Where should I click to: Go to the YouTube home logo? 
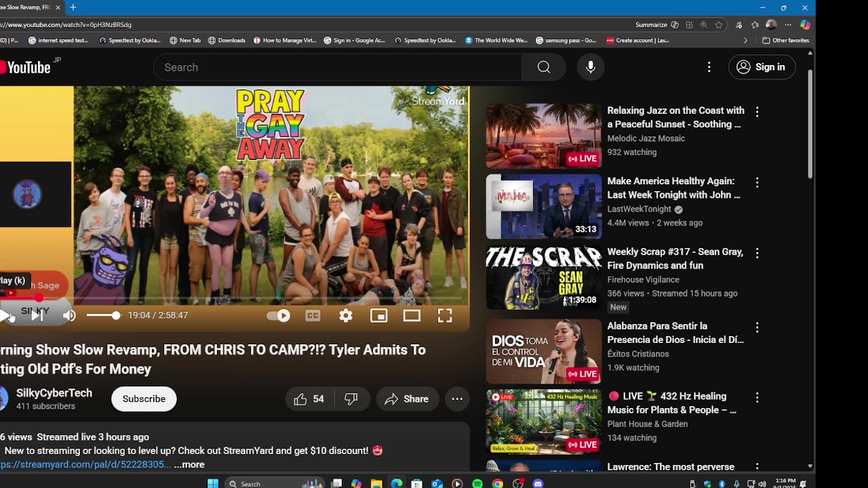pyautogui.click(x=25, y=67)
